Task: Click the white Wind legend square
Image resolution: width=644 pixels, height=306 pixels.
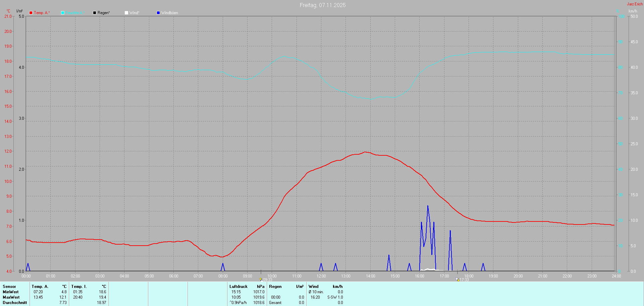Action: click(x=126, y=13)
